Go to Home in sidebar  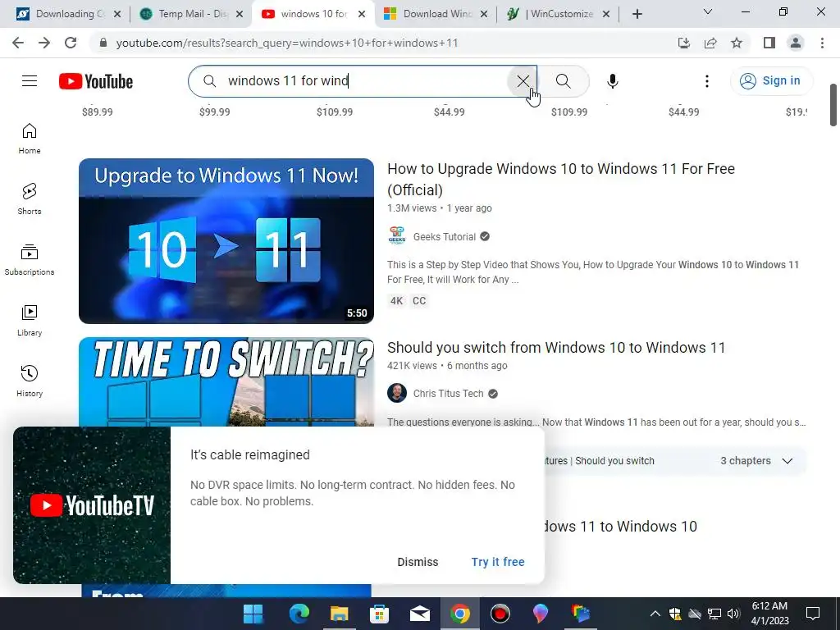(30, 139)
